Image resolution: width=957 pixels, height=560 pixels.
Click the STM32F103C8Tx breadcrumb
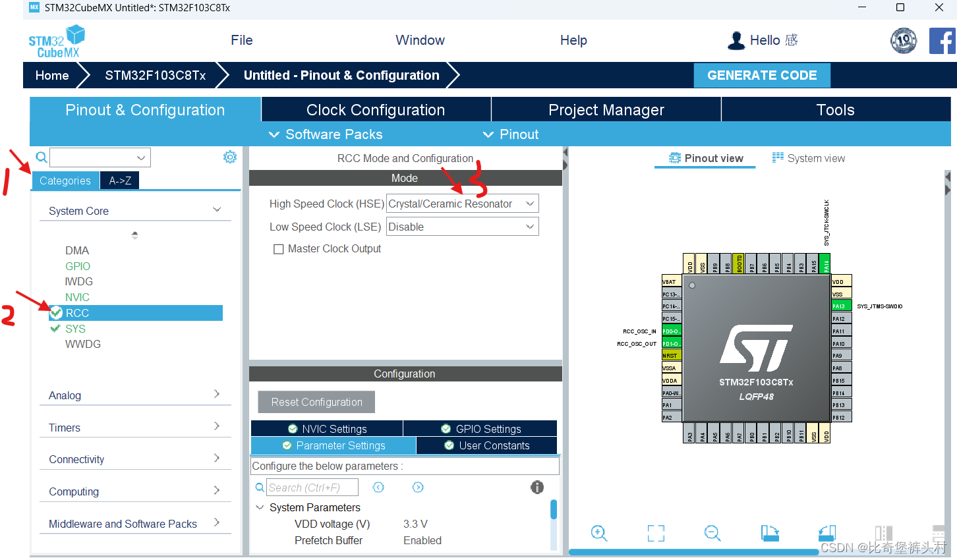156,75
